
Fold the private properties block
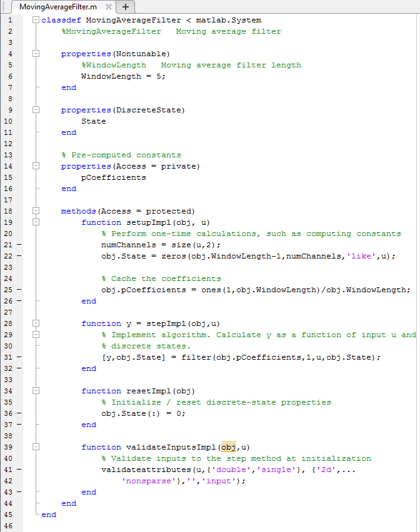point(36,166)
